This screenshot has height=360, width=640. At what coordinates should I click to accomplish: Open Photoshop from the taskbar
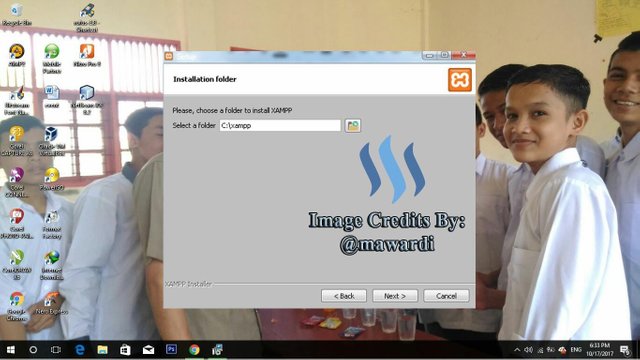(171, 349)
